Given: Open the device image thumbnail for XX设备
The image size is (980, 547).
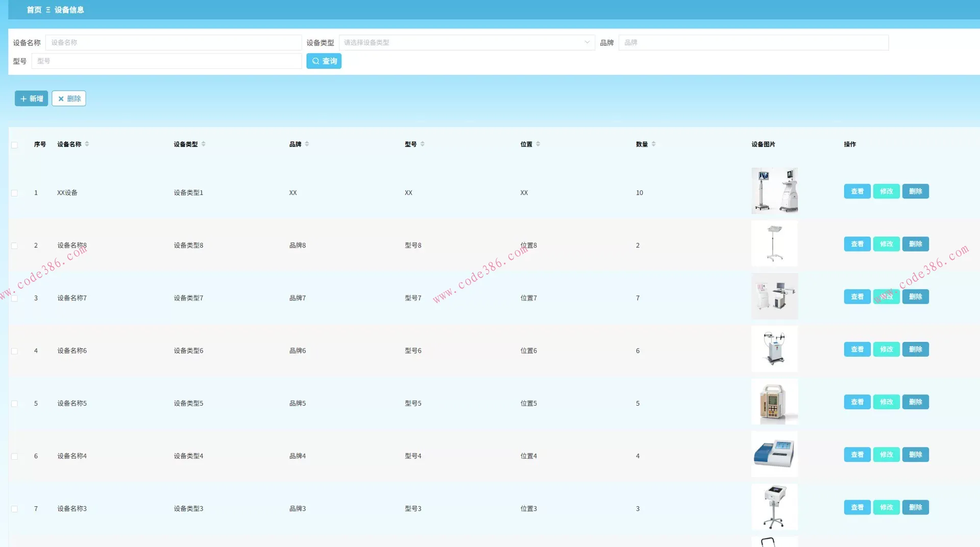Looking at the screenshot, I should pyautogui.click(x=774, y=191).
